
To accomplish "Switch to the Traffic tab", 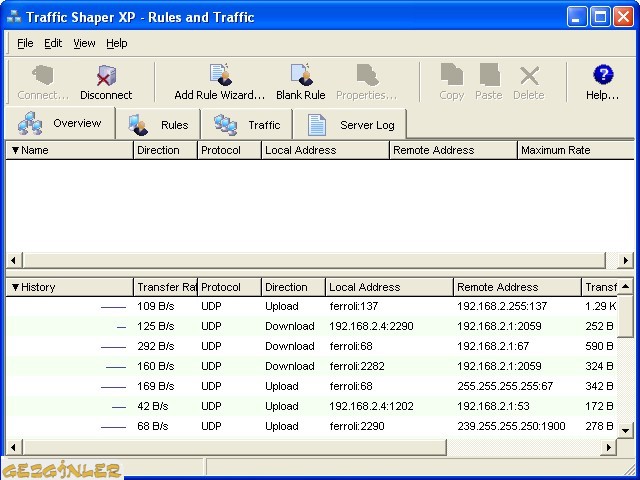I will (247, 125).
